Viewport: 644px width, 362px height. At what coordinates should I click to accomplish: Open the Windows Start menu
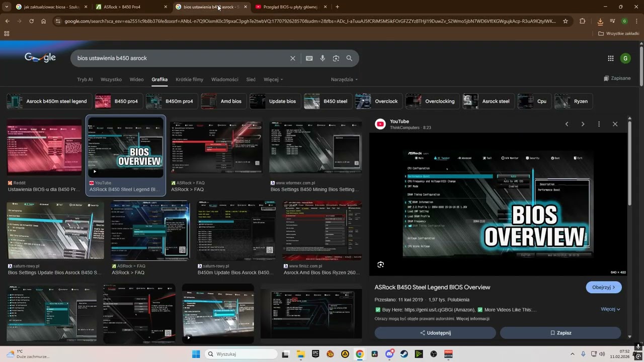(x=196, y=354)
